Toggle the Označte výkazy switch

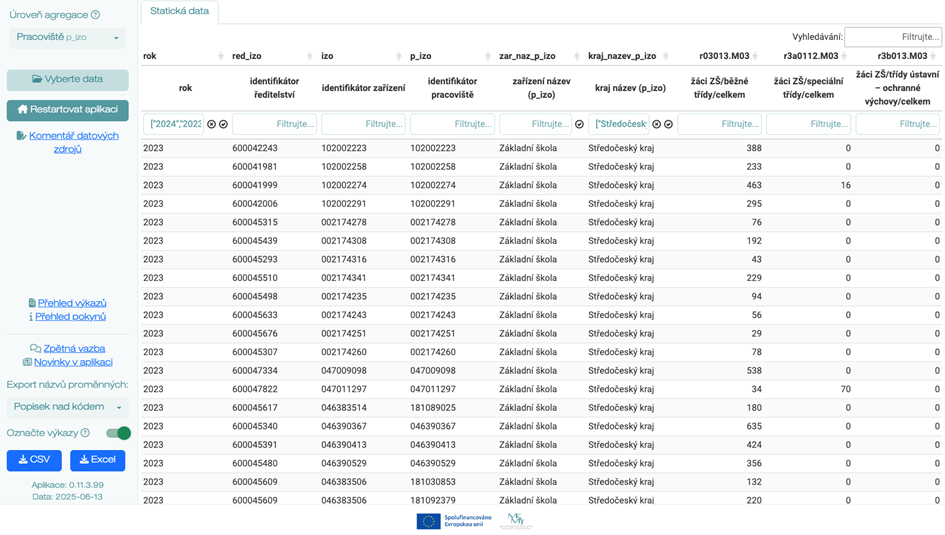coord(118,433)
